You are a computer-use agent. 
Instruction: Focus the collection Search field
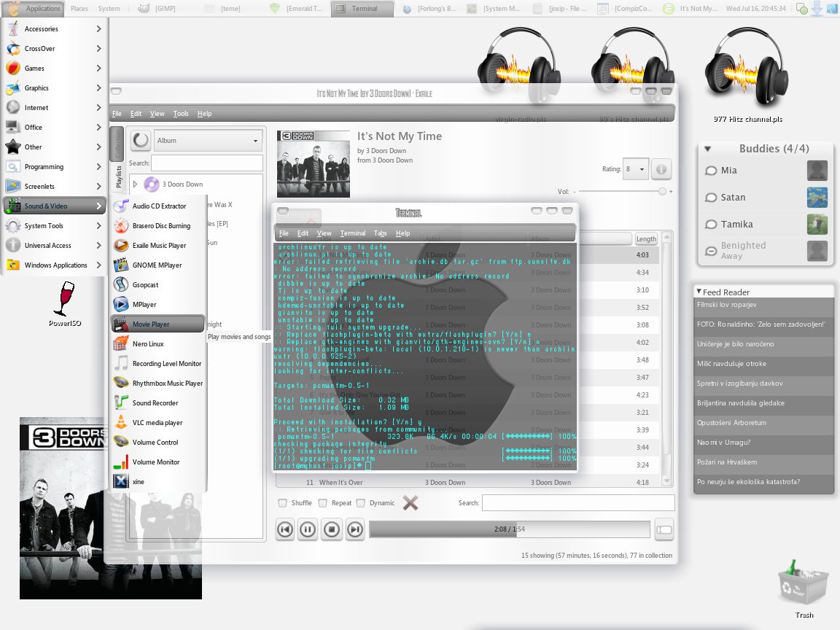point(207,163)
